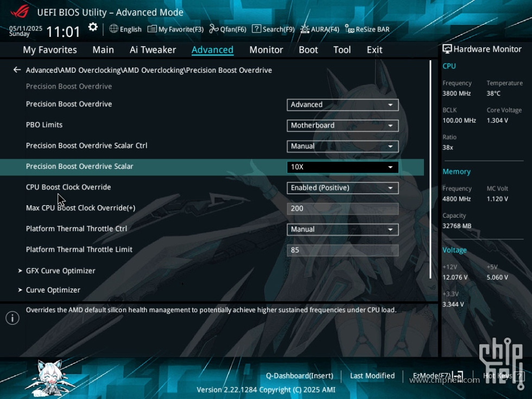Click the back arrow beside the breadcrumb path

(17, 70)
